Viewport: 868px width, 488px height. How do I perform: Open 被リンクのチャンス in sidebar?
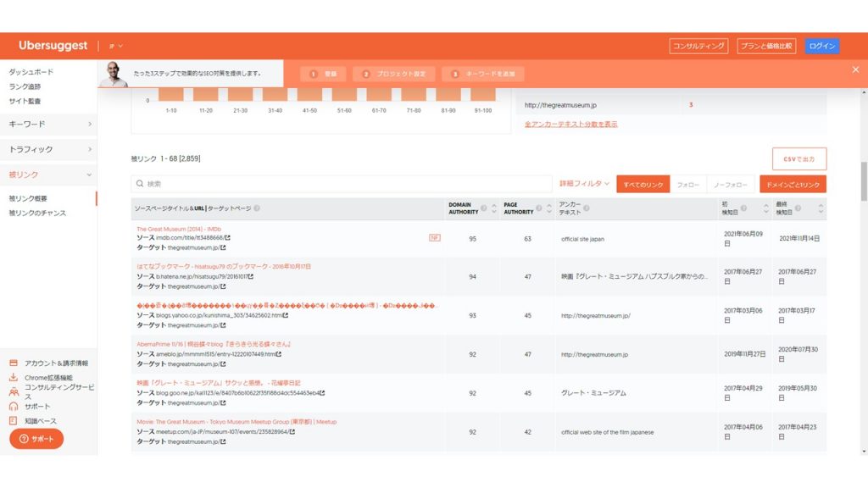click(x=37, y=213)
